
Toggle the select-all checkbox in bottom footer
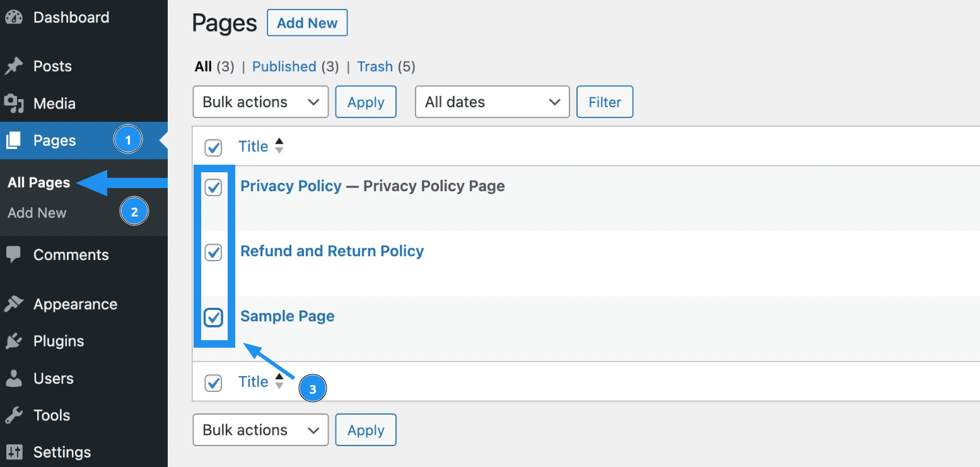click(214, 382)
